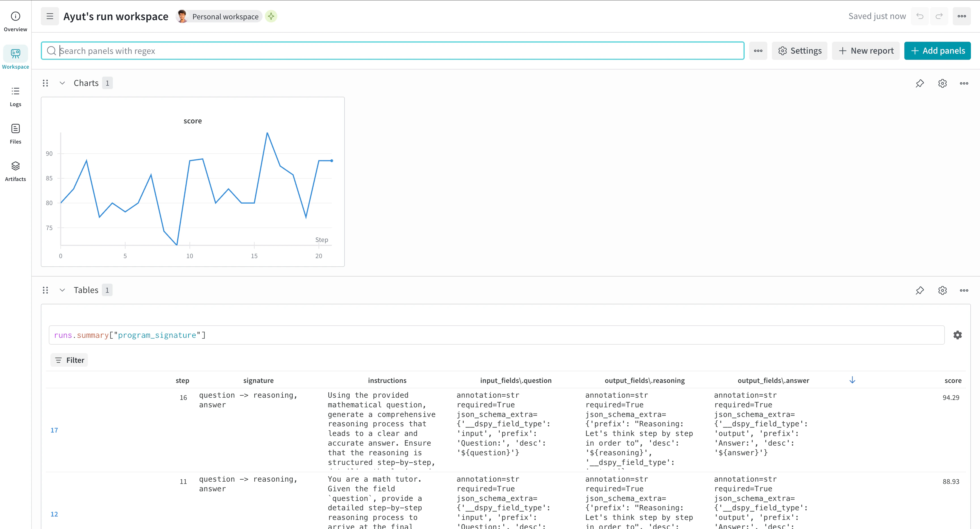
Task: Open top-right workspace overflow menu
Action: point(961,16)
